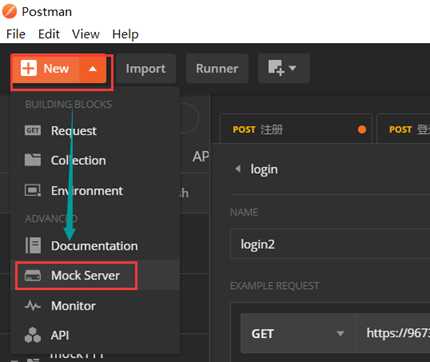Open the File menu
This screenshot has width=430, height=362.
tap(16, 34)
